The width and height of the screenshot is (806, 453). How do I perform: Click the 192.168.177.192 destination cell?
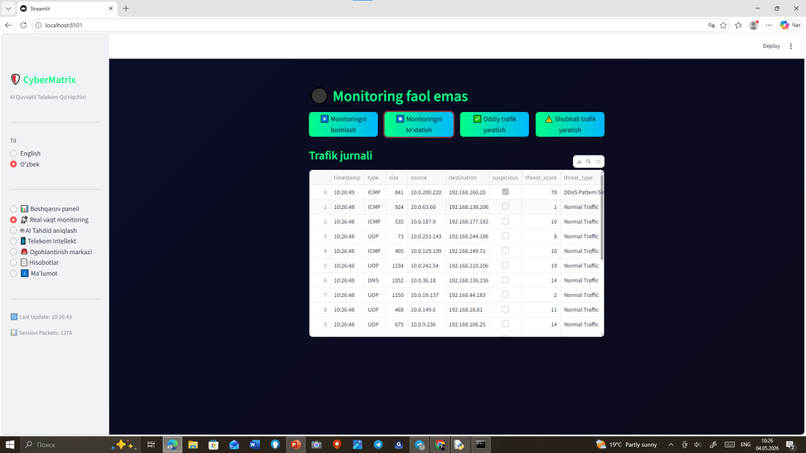point(468,222)
